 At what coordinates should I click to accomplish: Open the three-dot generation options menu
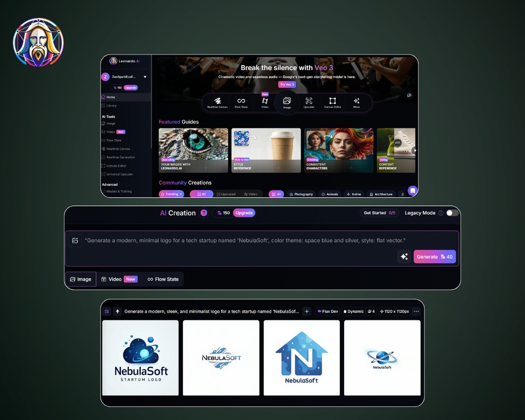pyautogui.click(x=416, y=311)
